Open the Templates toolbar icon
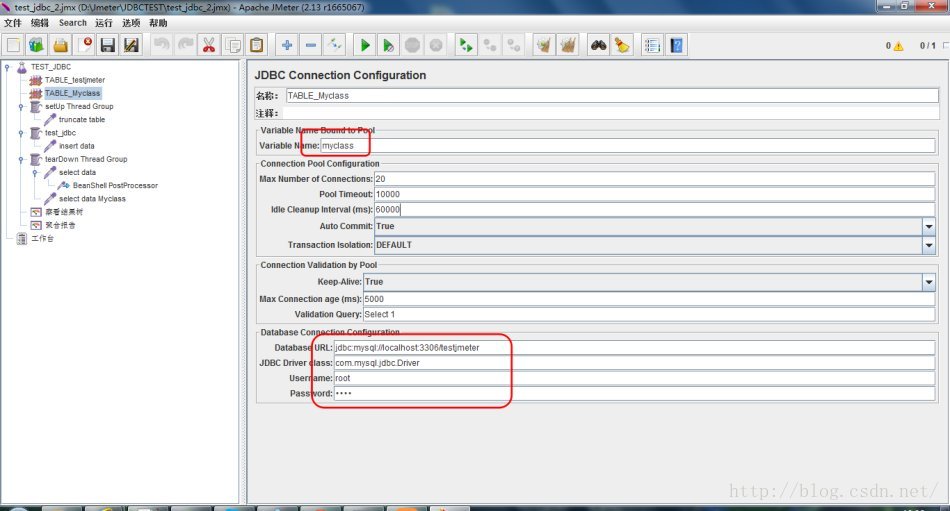 [36, 45]
